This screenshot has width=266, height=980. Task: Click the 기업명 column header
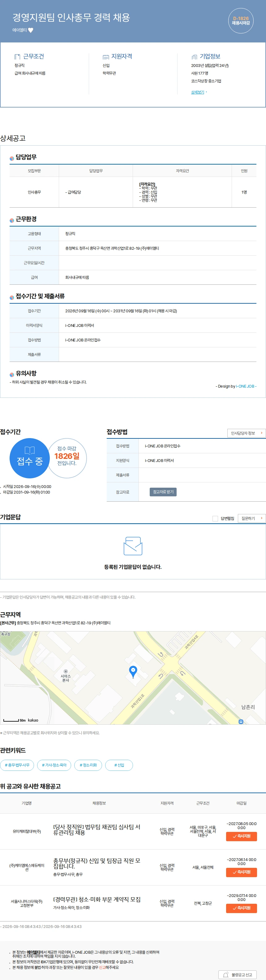[27, 803]
